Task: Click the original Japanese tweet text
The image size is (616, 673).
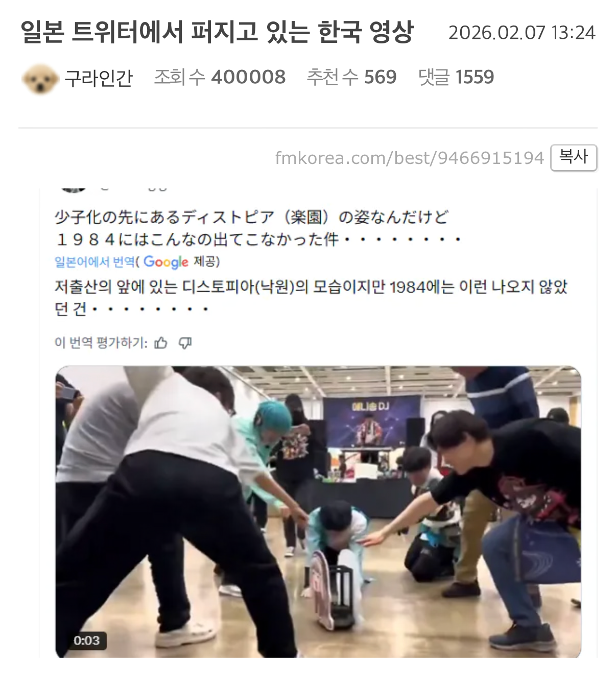Action: [258, 228]
